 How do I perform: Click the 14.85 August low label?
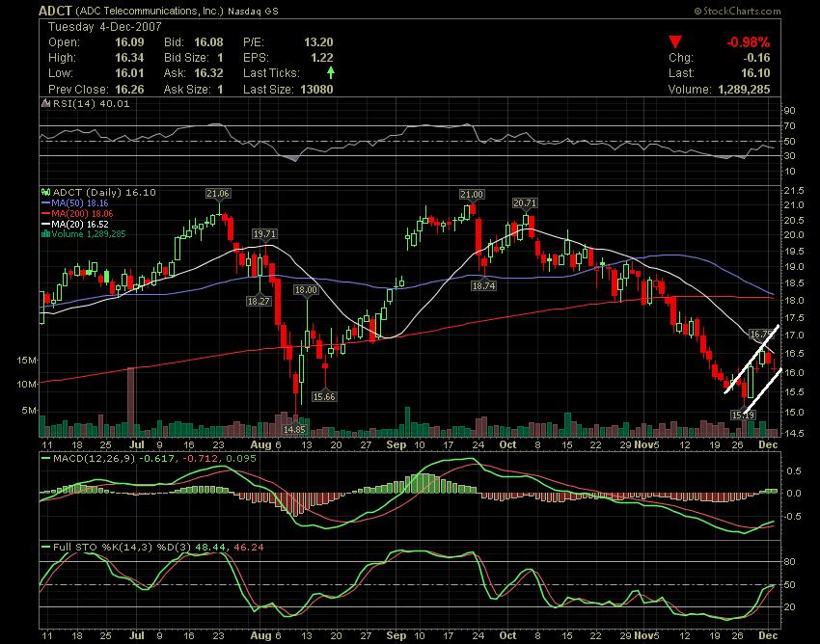click(294, 429)
